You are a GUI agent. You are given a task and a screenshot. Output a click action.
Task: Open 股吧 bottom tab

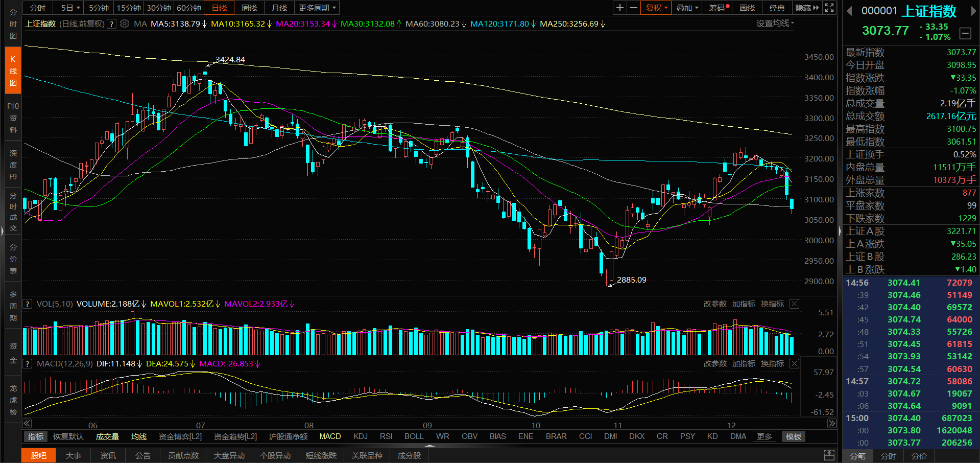click(x=38, y=455)
